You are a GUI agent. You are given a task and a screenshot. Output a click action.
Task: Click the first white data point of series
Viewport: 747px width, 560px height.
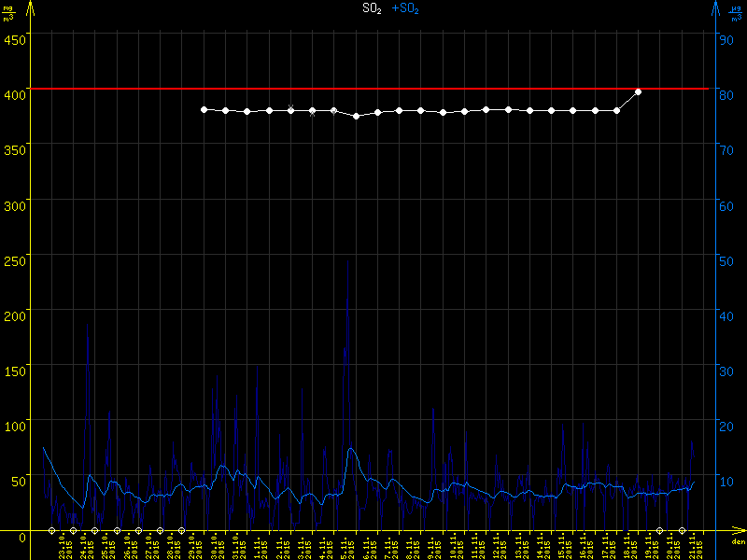[204, 109]
